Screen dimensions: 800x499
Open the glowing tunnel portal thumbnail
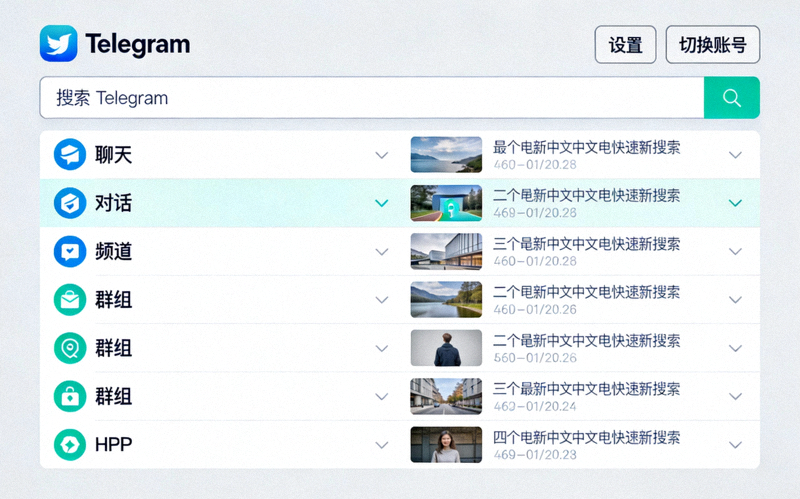click(x=446, y=203)
